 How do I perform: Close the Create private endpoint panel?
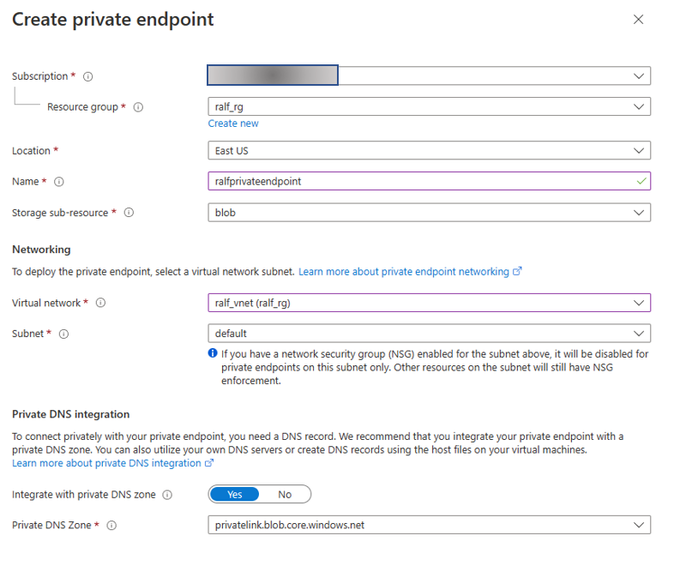click(638, 19)
